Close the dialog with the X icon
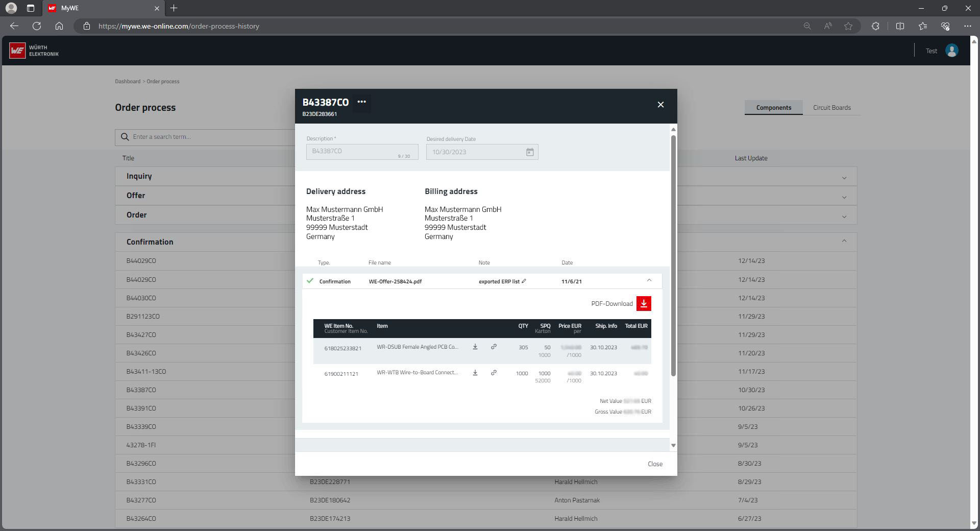 [660, 105]
